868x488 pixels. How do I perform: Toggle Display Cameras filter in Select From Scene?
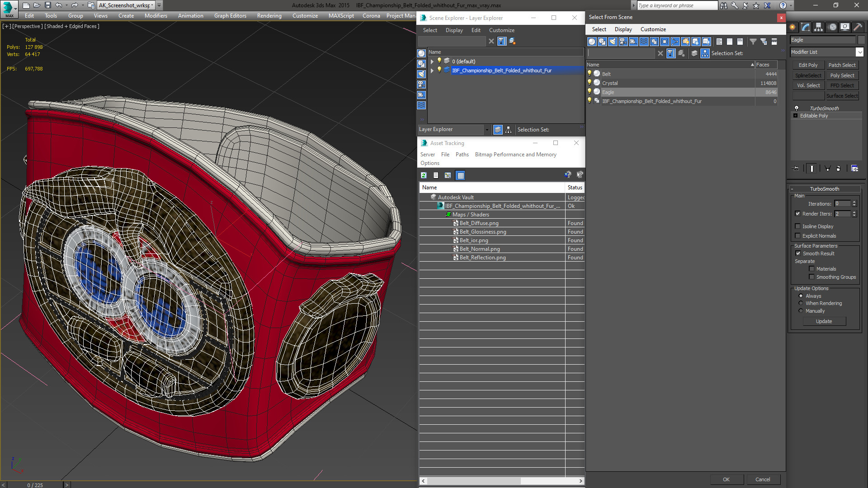(623, 42)
